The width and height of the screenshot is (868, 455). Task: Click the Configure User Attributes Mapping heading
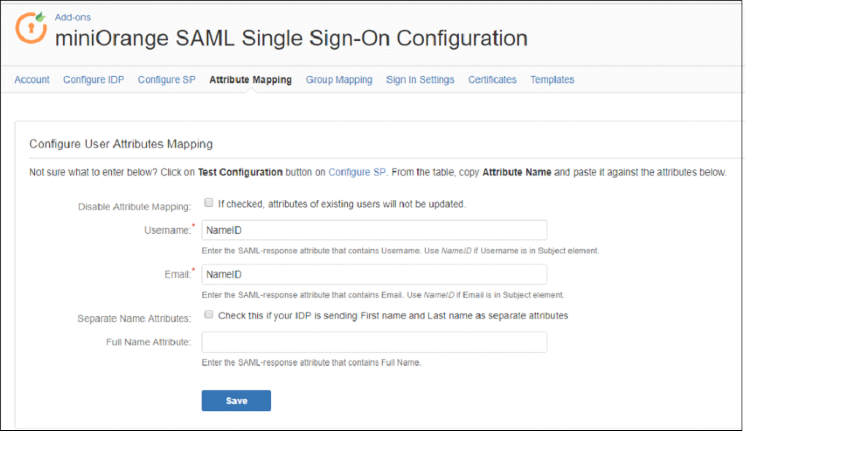pos(121,144)
